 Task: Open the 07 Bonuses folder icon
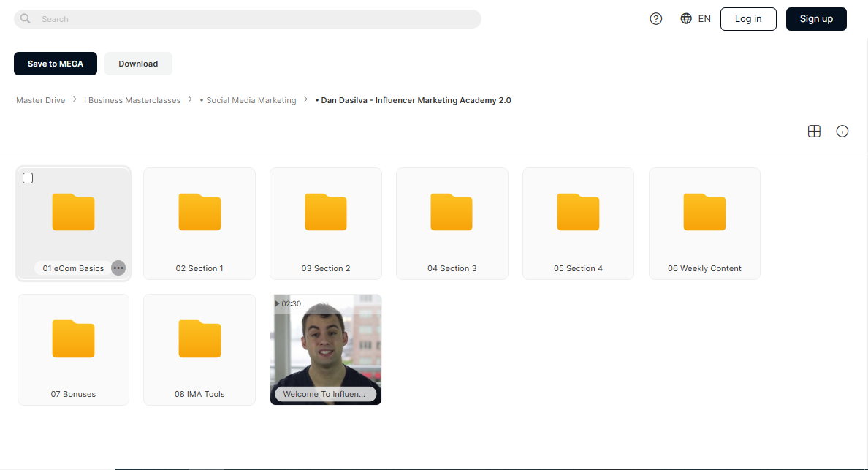[73, 338]
